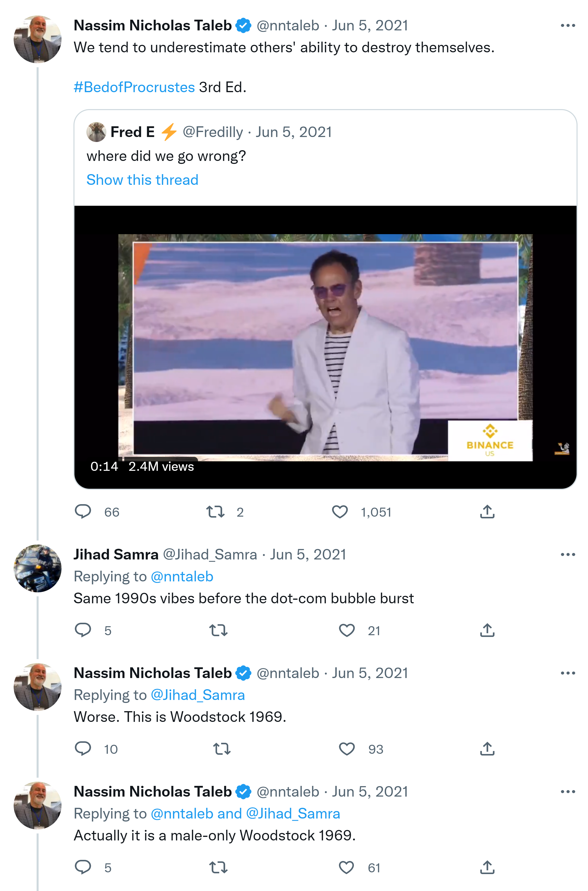Share the 'Worse. This is Woodstock 1969.' tweet

click(x=487, y=749)
